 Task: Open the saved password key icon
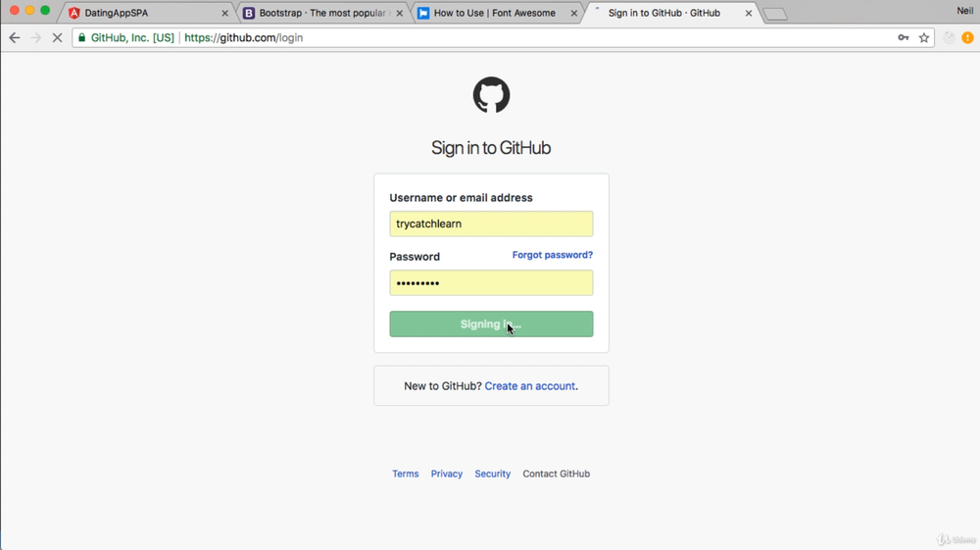click(904, 37)
